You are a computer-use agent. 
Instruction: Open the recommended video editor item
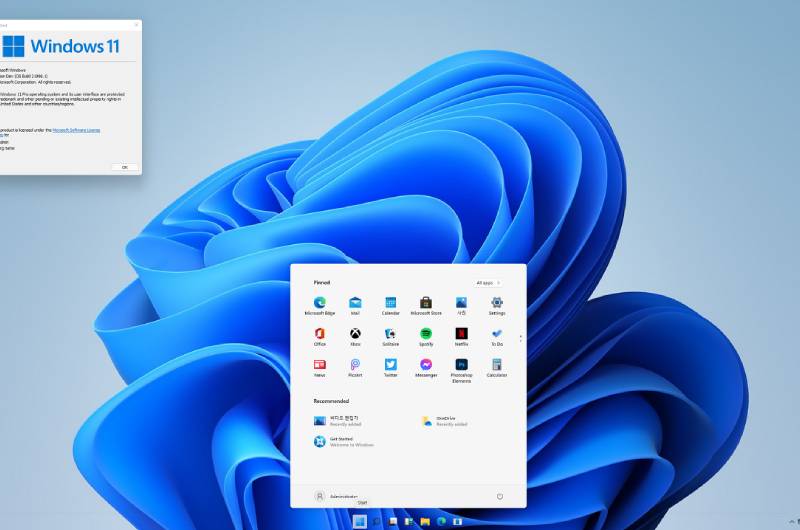pos(338,421)
